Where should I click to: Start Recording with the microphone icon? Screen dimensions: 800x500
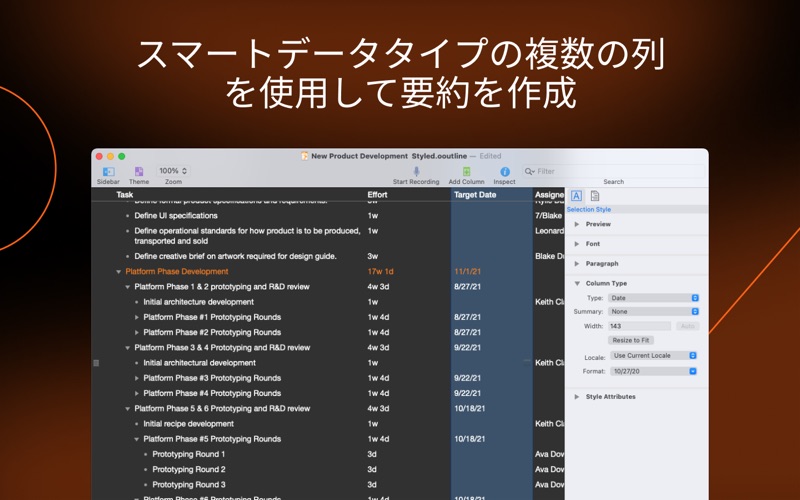pyautogui.click(x=416, y=171)
